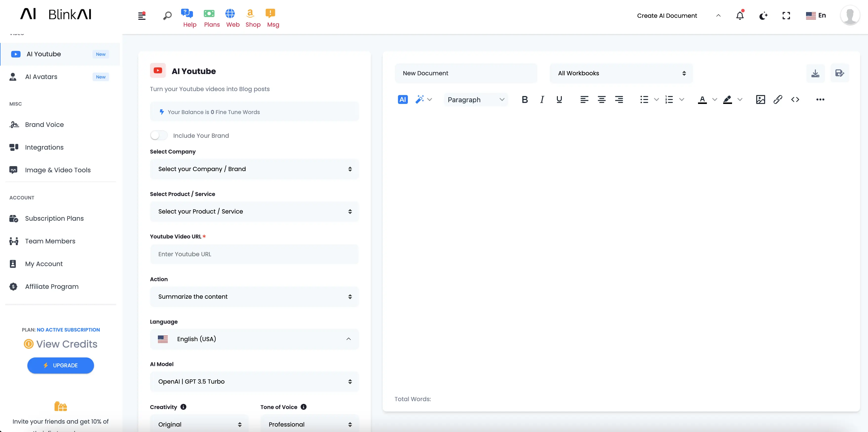868x432 pixels.
Task: Click the blue AI editor icon
Action: tap(403, 99)
